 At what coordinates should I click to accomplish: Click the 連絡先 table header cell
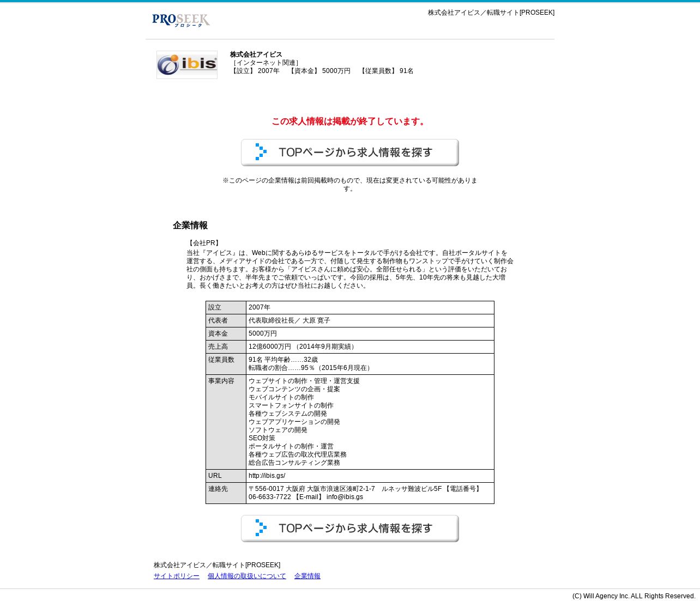pos(226,493)
